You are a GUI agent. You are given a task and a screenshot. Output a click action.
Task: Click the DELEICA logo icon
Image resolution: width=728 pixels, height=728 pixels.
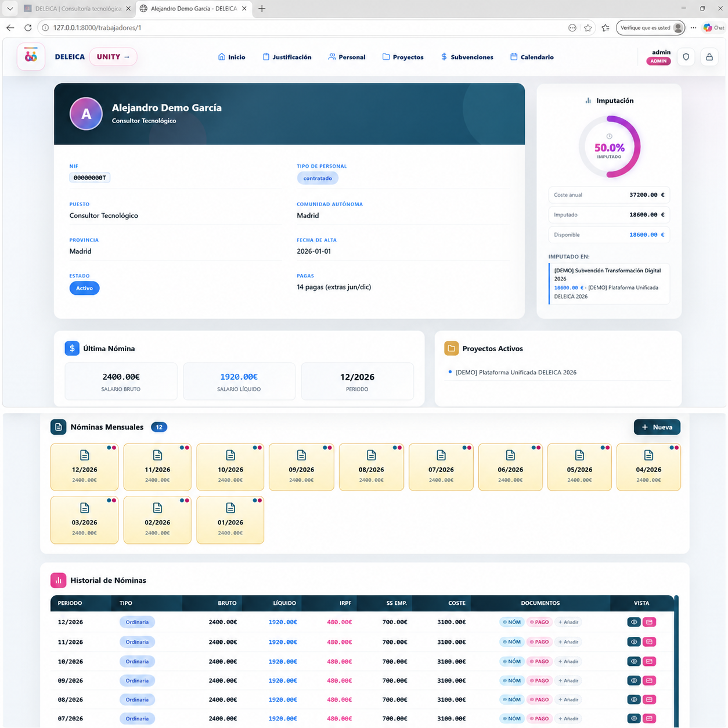(x=31, y=56)
